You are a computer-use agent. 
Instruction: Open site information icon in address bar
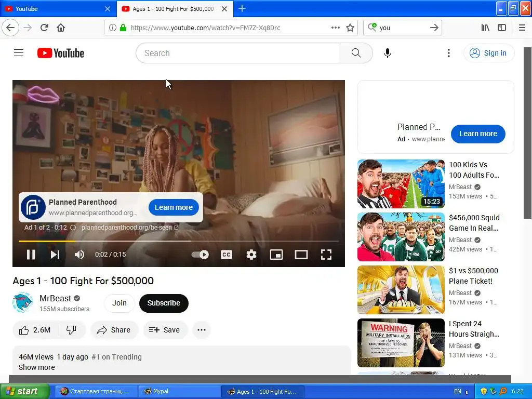(x=113, y=28)
